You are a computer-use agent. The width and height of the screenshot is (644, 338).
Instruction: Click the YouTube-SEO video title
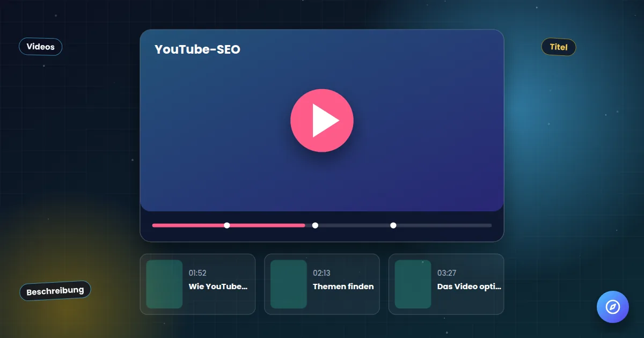pyautogui.click(x=197, y=49)
